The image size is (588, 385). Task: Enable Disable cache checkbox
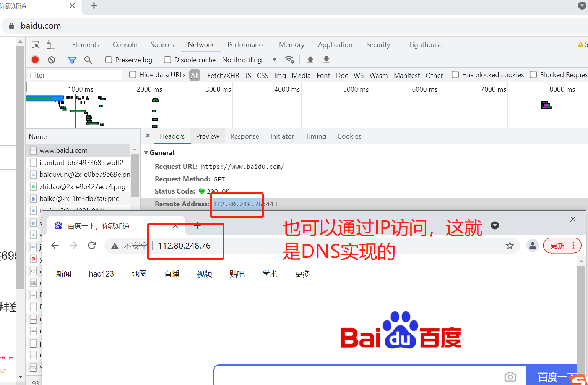167,60
